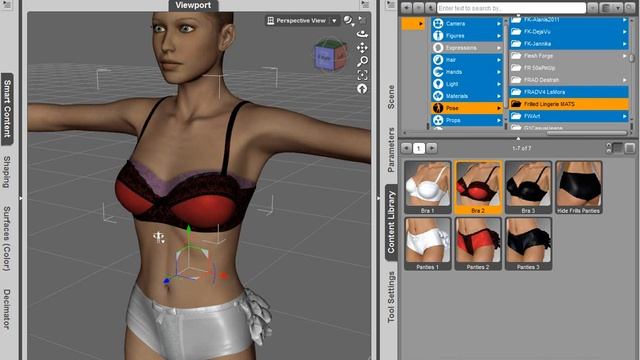This screenshot has height=360, width=640.
Task: Activate the pan camera control
Action: (x=362, y=48)
